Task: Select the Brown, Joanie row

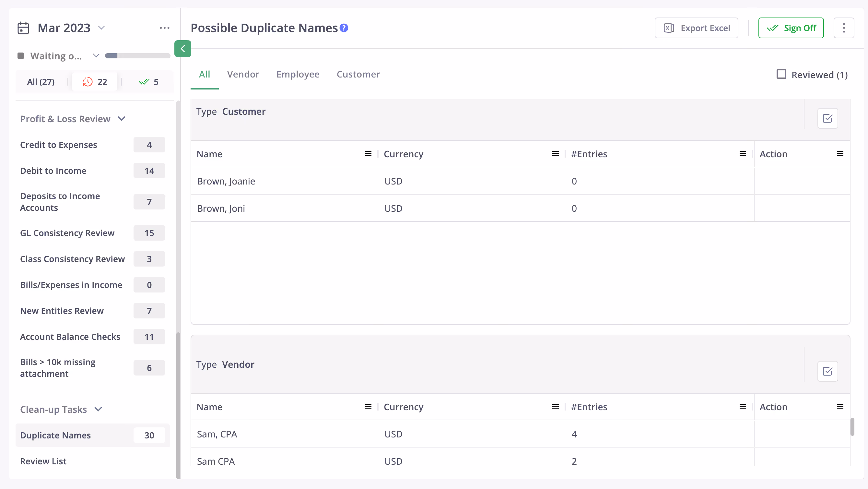Action: (520, 181)
